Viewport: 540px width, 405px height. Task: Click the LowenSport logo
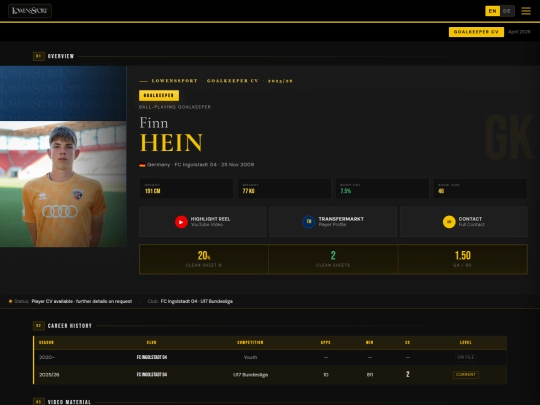click(30, 11)
